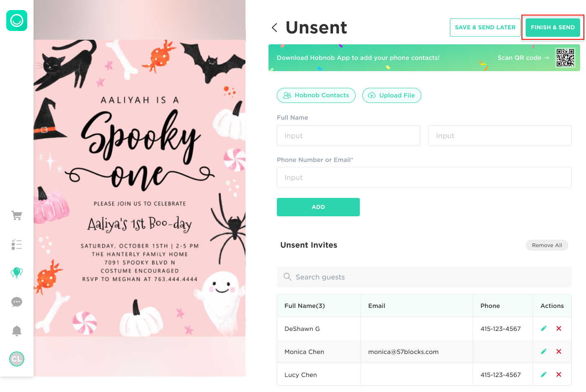The image size is (586, 392).
Task: Click the Phone Number or Email input
Action: click(x=424, y=177)
